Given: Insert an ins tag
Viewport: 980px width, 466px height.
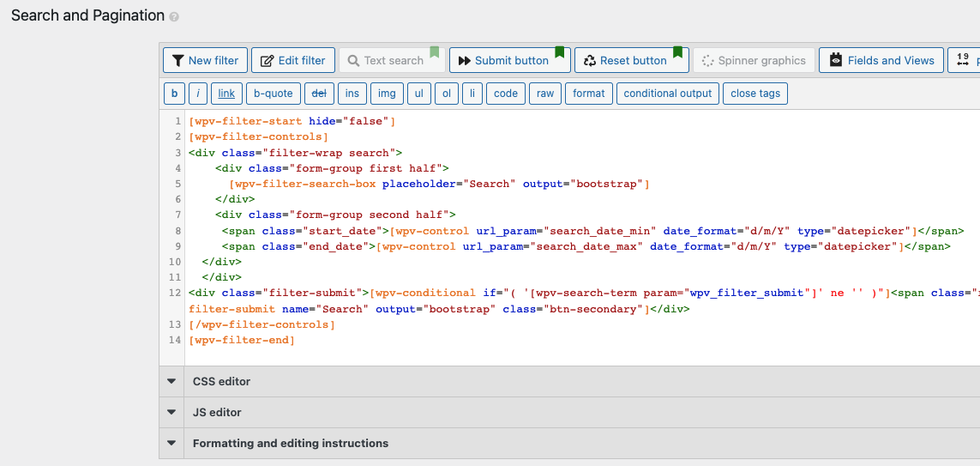Looking at the screenshot, I should (x=352, y=94).
